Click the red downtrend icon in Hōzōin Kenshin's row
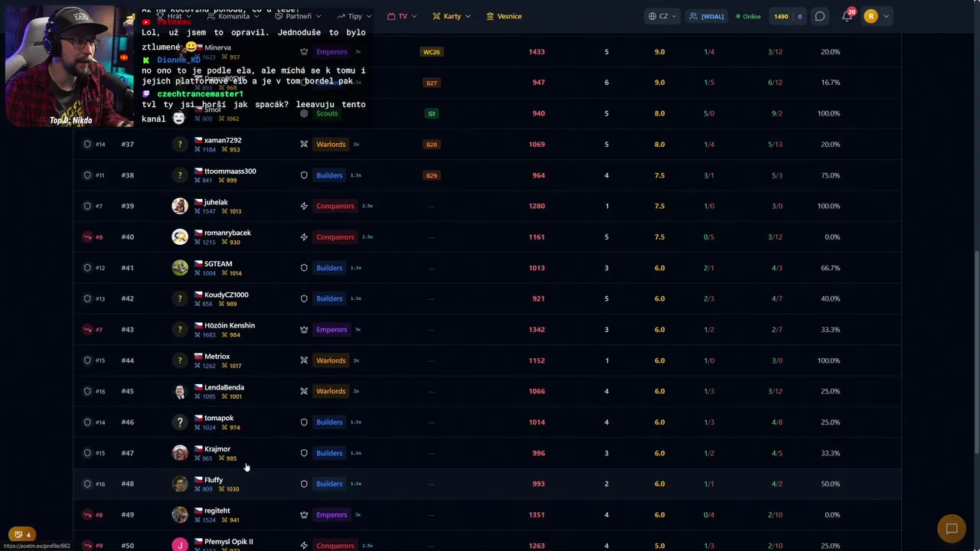 tap(87, 329)
